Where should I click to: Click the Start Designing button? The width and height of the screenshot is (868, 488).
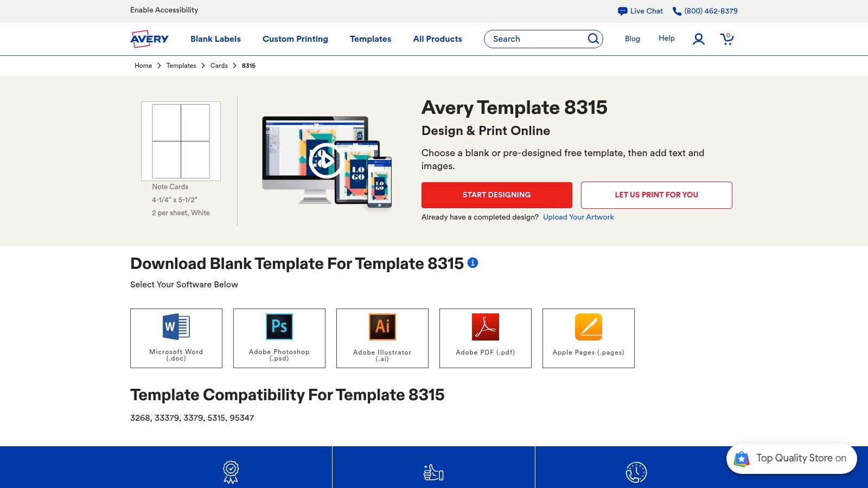click(x=497, y=195)
